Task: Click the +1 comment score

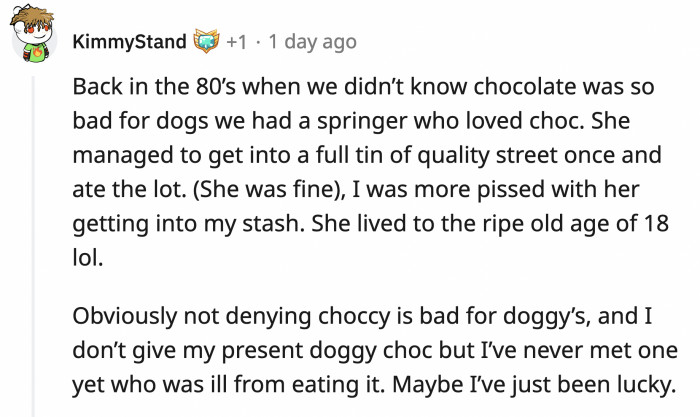Action: (x=237, y=42)
